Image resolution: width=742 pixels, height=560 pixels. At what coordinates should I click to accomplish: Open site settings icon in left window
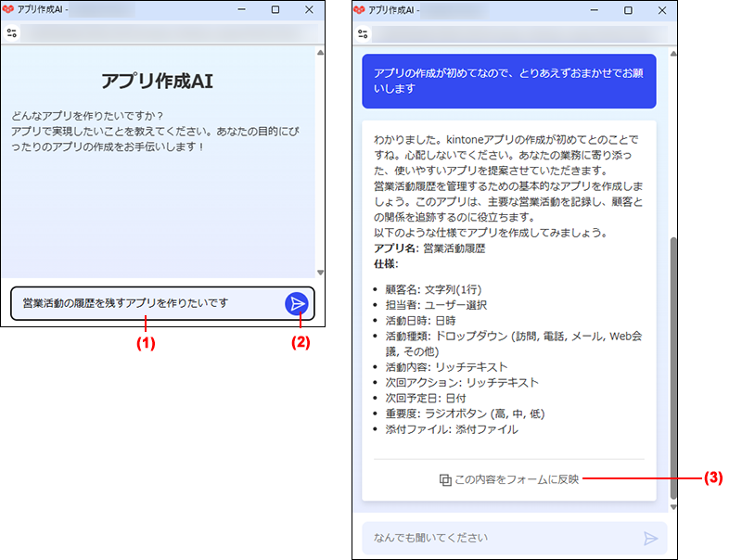tap(11, 33)
